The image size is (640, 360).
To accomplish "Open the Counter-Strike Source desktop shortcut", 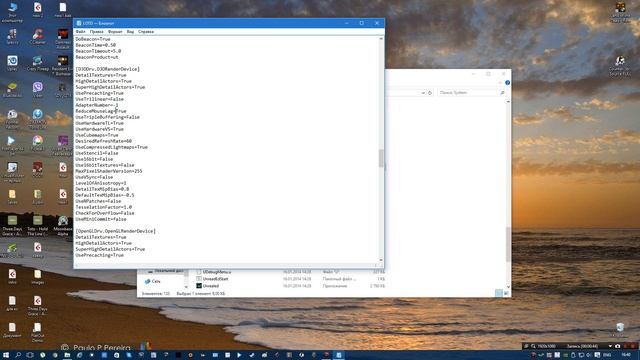I will (x=620, y=65).
